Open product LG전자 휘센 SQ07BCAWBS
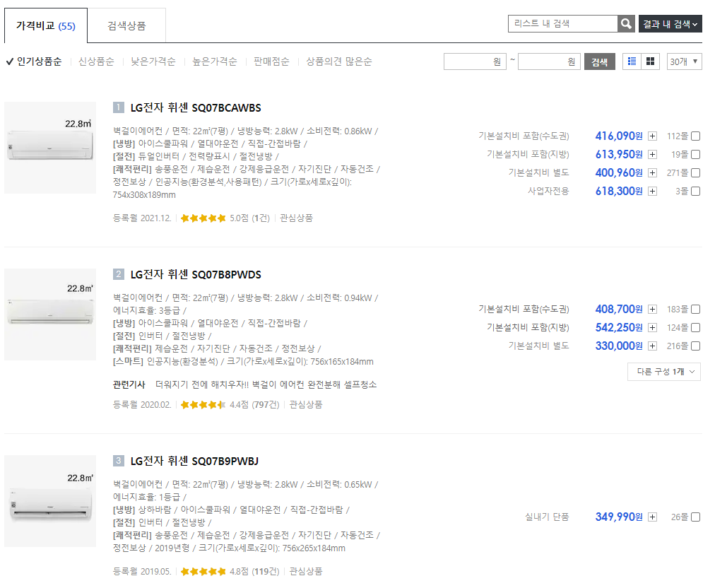Viewport: 715px width, 588px height. [196, 107]
